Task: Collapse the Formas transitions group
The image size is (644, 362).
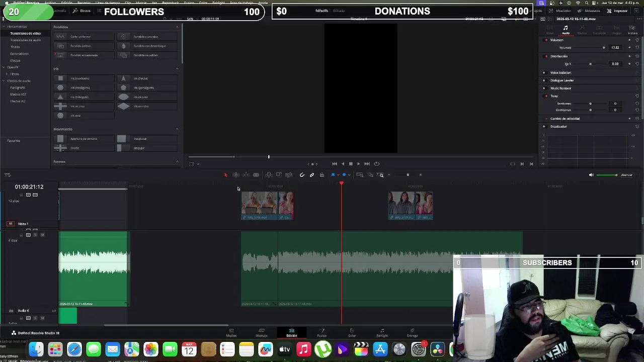Action: [177, 161]
